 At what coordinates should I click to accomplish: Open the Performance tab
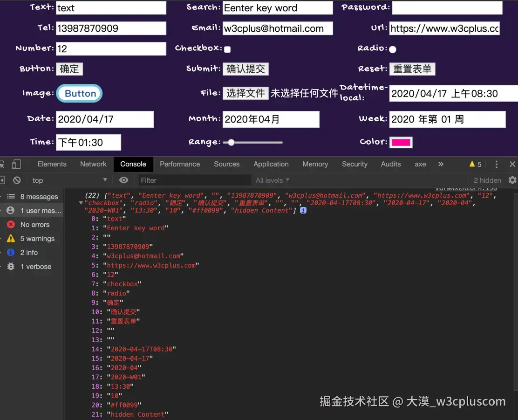click(180, 164)
